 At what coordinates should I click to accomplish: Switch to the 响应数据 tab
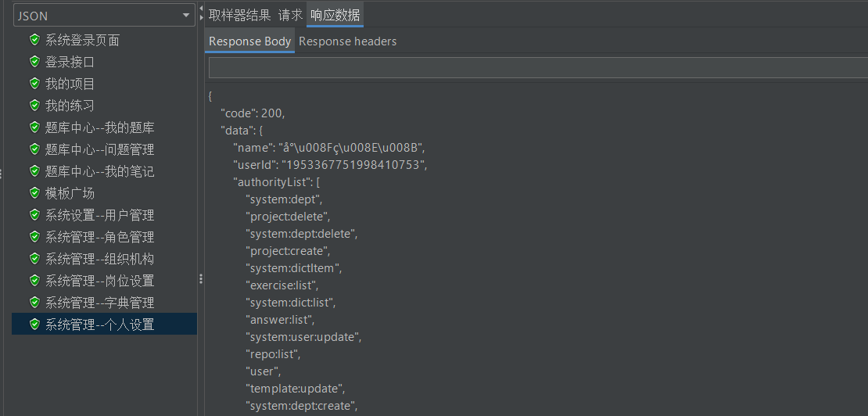[335, 15]
